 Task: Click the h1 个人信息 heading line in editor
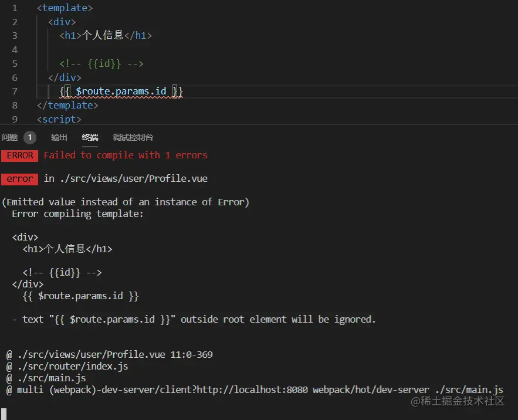(x=106, y=35)
